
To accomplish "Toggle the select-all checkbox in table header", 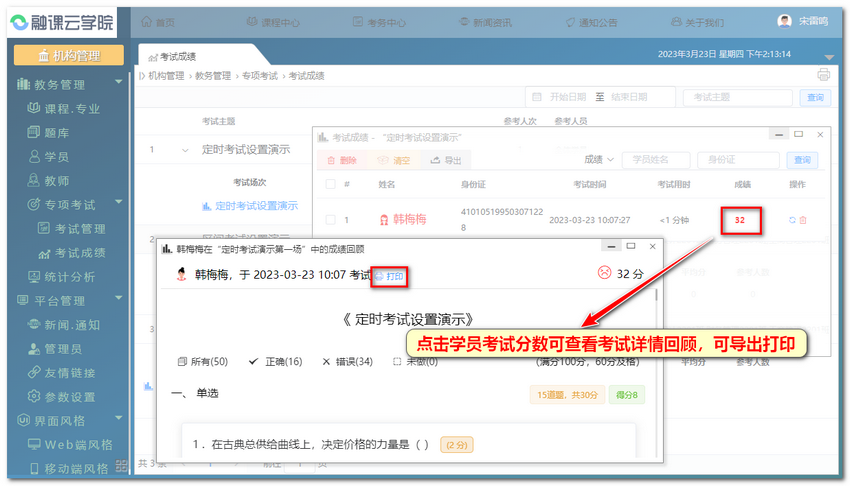I will pos(330,184).
